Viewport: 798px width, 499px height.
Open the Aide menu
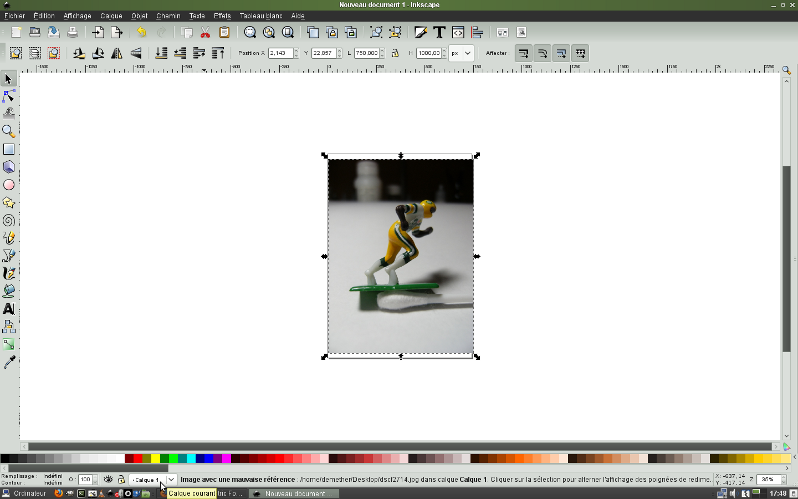click(298, 16)
